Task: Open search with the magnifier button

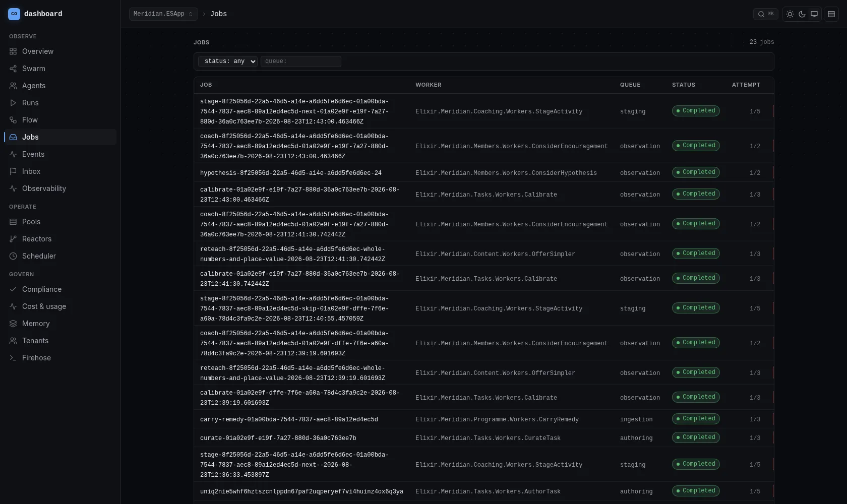Action: [765, 14]
